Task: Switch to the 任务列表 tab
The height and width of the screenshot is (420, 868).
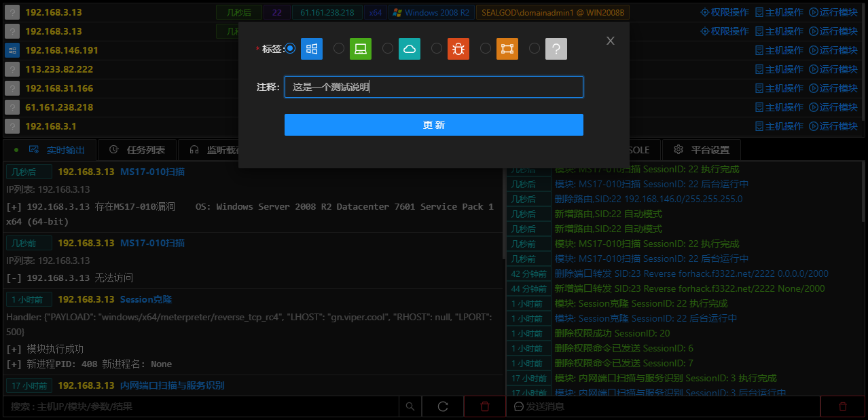Action: pos(137,150)
